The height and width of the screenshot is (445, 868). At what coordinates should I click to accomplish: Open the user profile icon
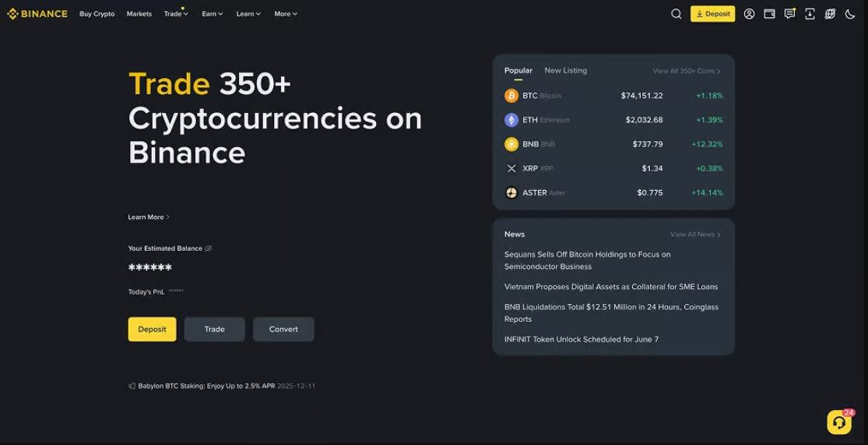click(x=749, y=14)
